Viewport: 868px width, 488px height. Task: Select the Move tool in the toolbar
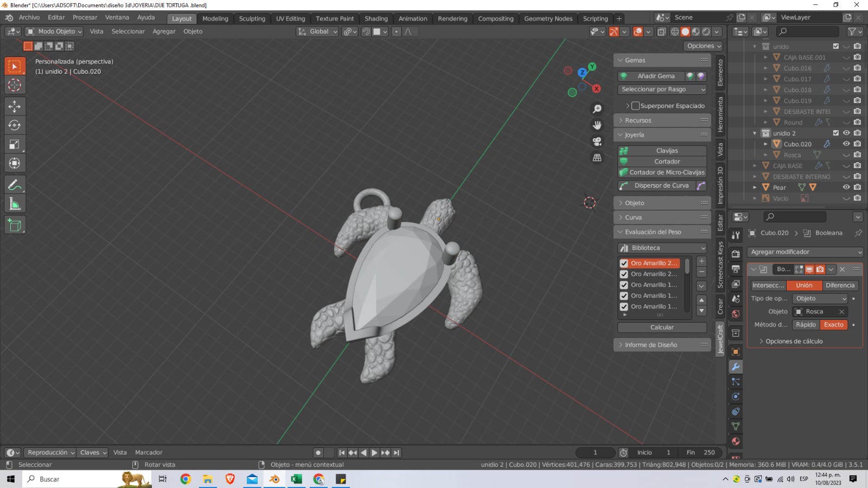15,106
